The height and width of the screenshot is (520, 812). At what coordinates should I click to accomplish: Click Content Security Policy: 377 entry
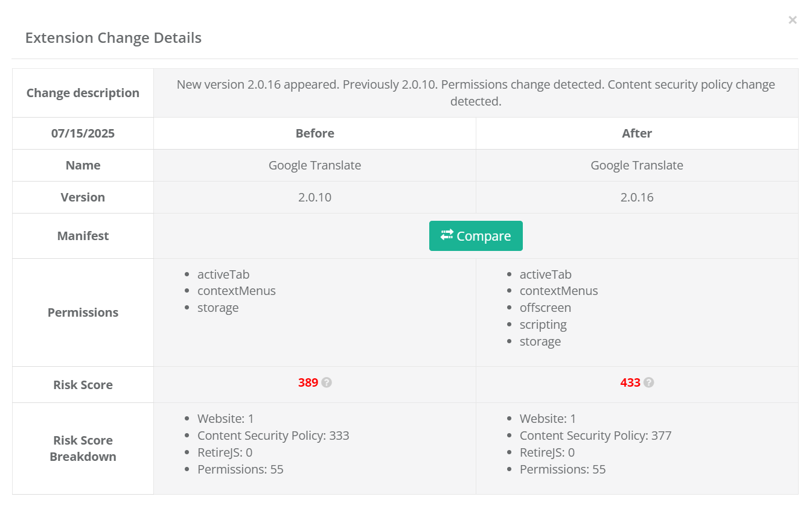click(x=595, y=436)
